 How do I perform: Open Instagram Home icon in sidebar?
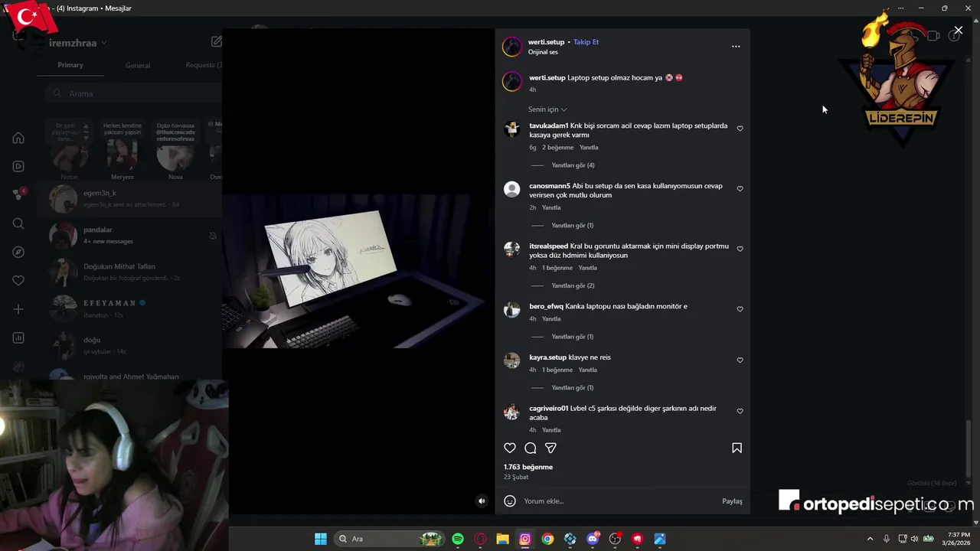pyautogui.click(x=18, y=139)
